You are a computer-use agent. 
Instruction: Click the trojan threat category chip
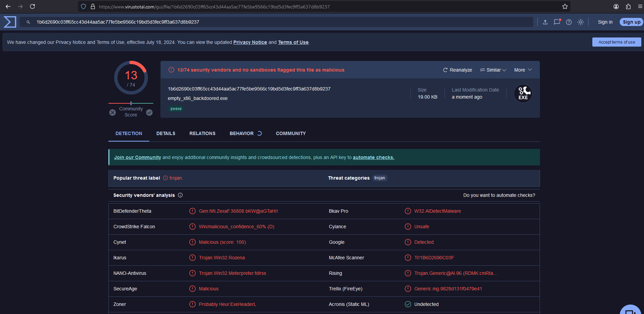click(380, 178)
